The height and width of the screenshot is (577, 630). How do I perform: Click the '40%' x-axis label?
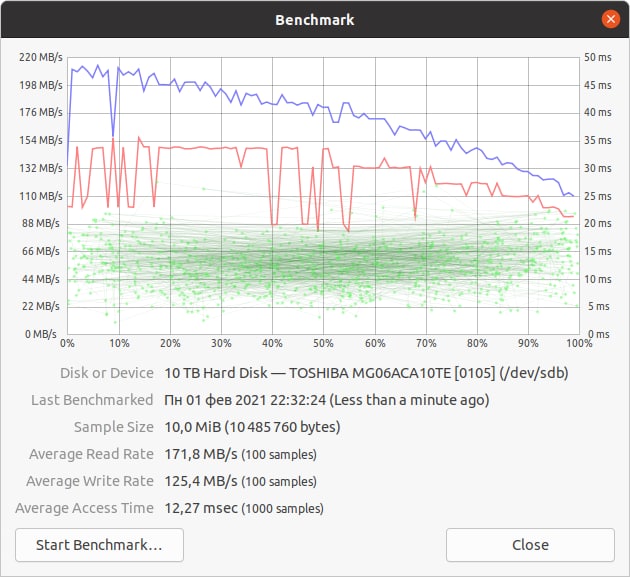click(272, 344)
